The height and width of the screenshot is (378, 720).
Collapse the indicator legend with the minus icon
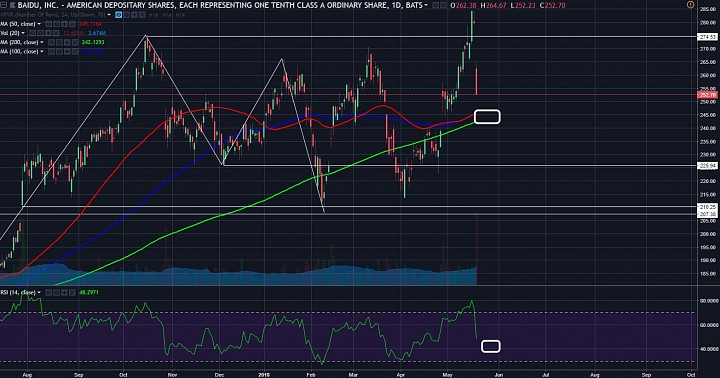tap(3, 5)
